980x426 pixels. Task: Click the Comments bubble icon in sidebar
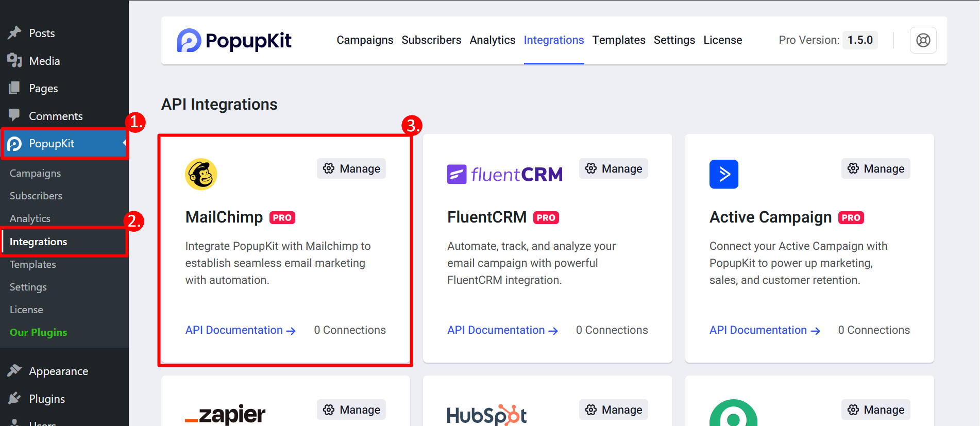click(14, 115)
